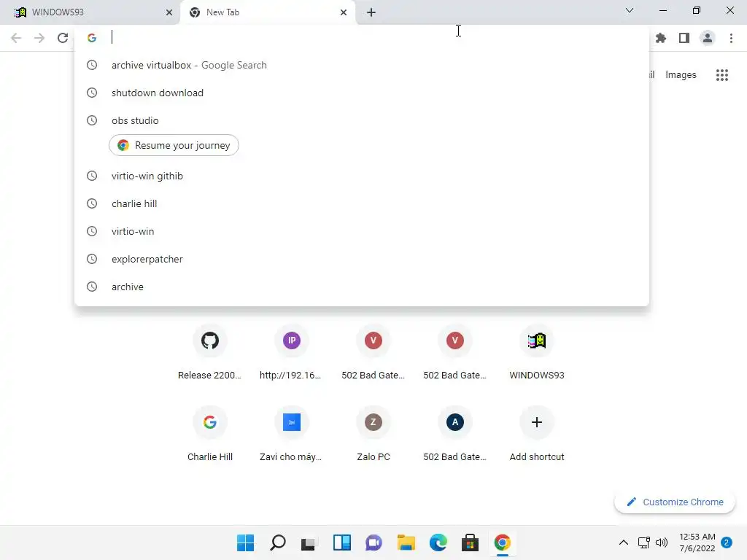Open Widgets from the taskbar

(x=341, y=542)
